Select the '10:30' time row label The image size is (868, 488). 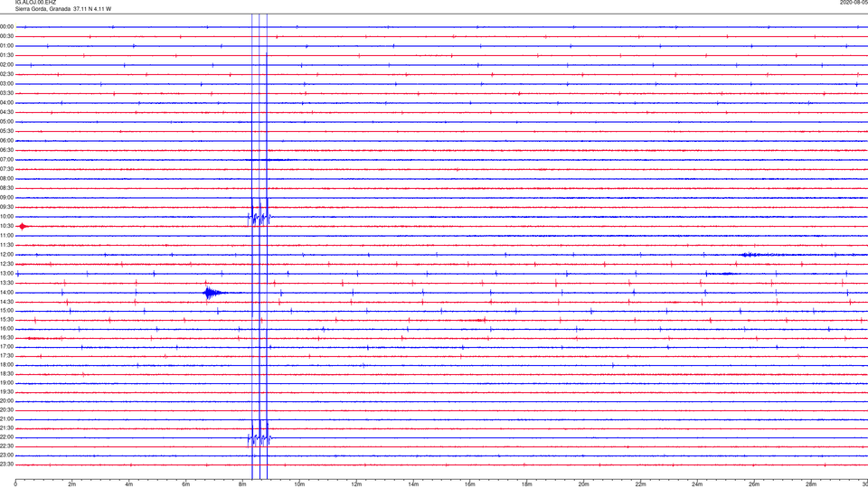click(x=7, y=226)
